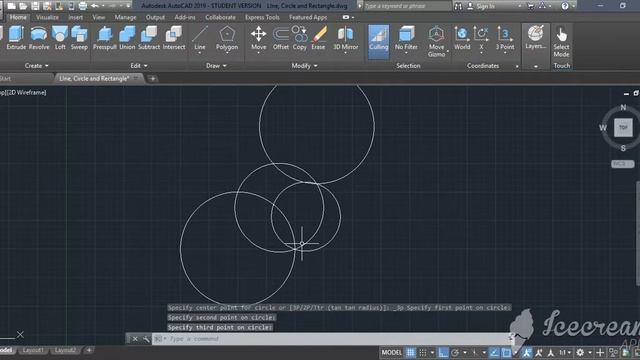Open the Layers panel button
The height and width of the screenshot is (360, 640).
click(x=536, y=38)
